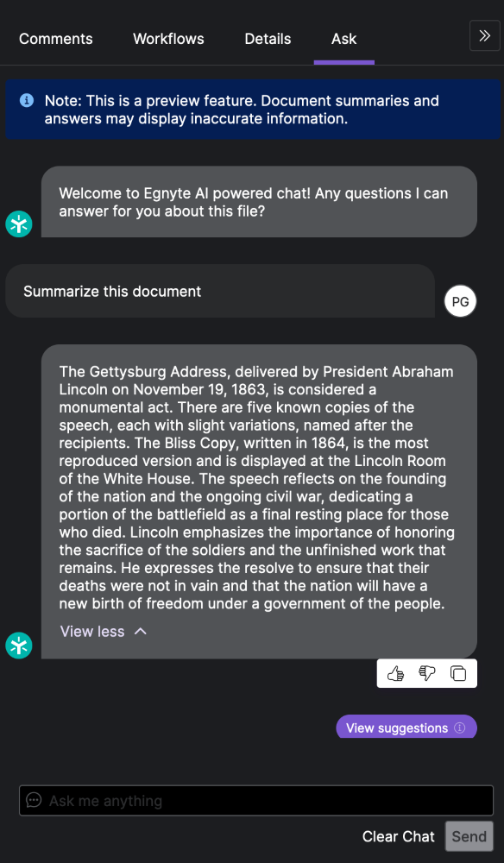504x863 pixels.
Task: Click the Egnyte AI avatar beside the summary reply
Action: (18, 646)
